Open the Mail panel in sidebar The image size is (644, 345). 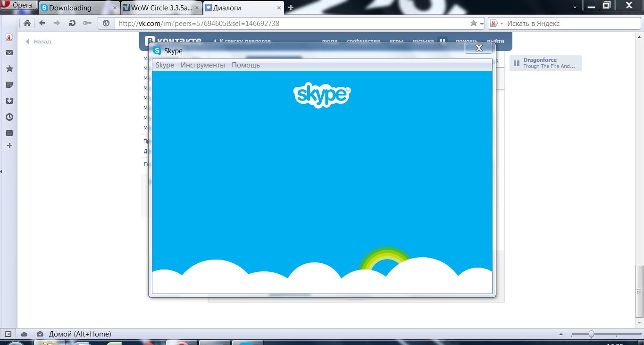coord(9,53)
